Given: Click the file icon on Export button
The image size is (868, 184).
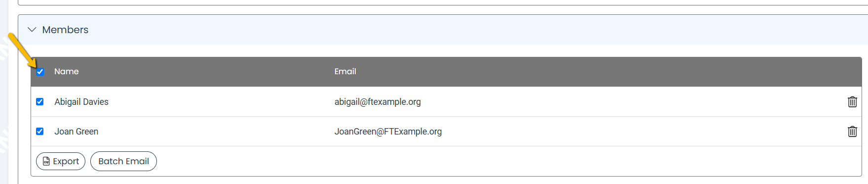Looking at the screenshot, I should click(x=46, y=161).
